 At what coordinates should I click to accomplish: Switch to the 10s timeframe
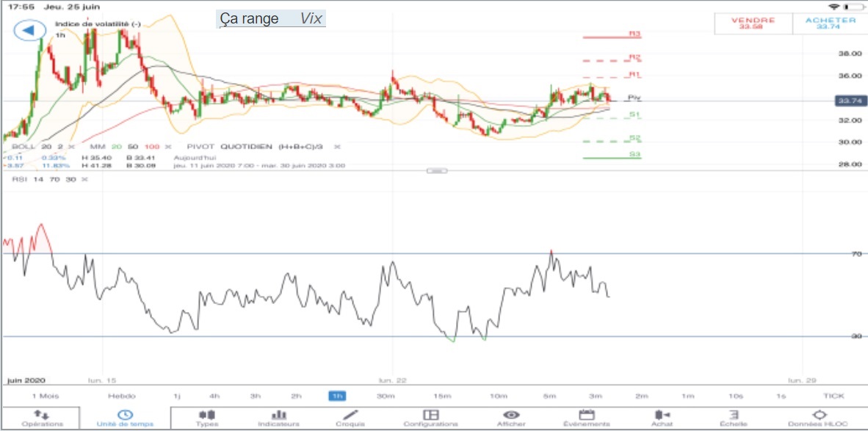coord(735,396)
